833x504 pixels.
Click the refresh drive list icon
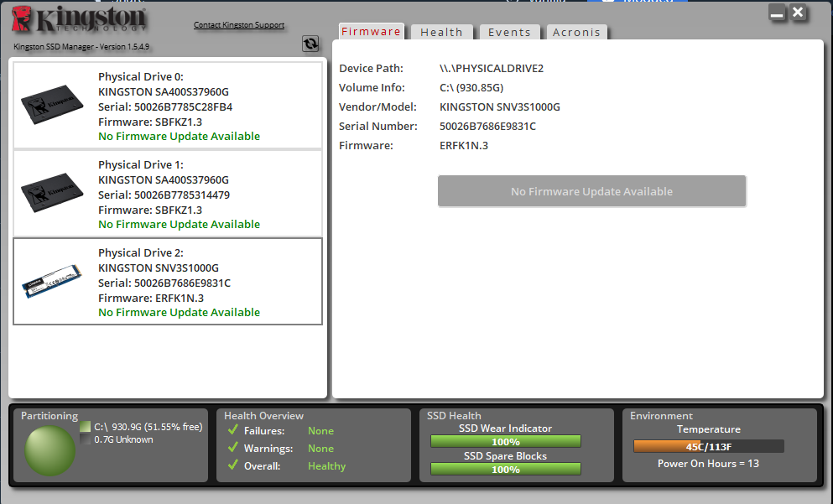[x=310, y=44]
